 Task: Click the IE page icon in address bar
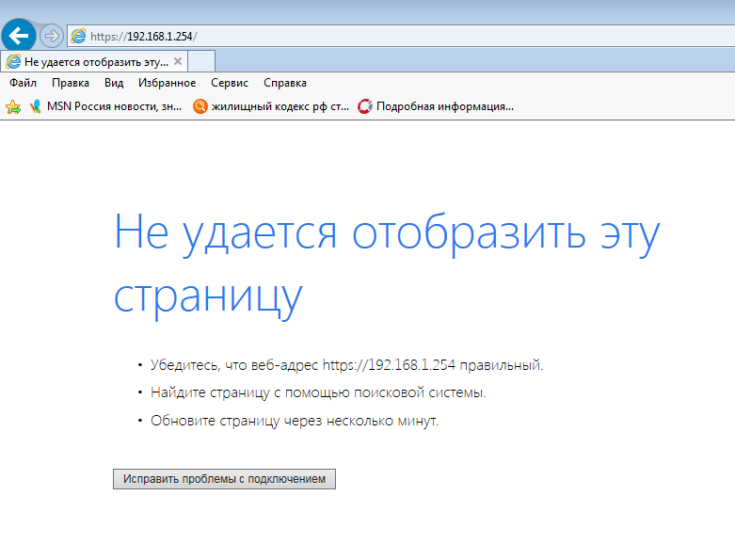pyautogui.click(x=78, y=36)
